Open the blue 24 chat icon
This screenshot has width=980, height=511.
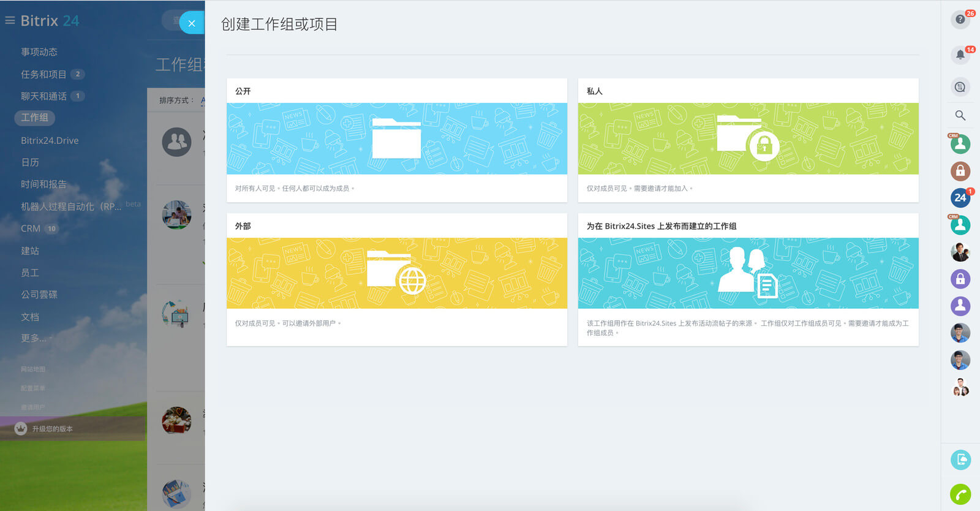[960, 198]
